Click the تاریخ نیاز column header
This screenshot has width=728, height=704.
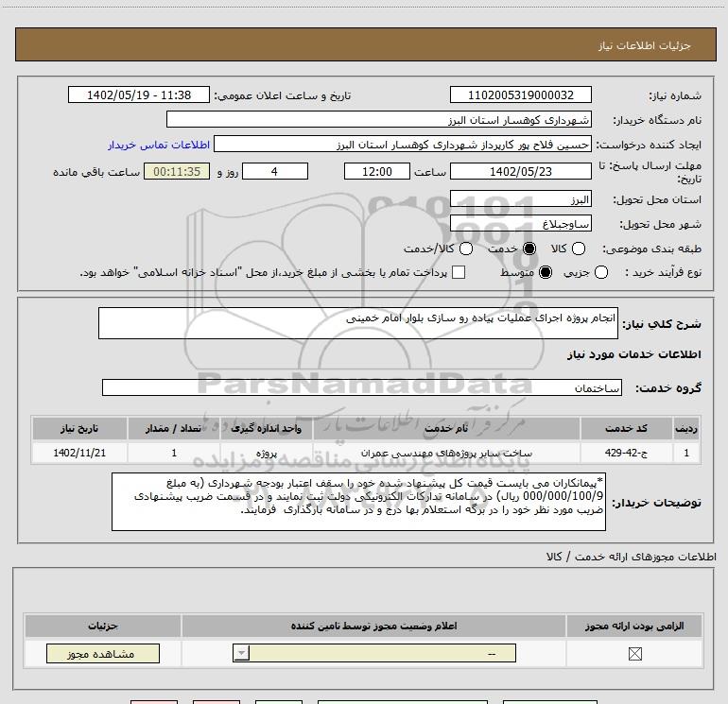point(79,428)
